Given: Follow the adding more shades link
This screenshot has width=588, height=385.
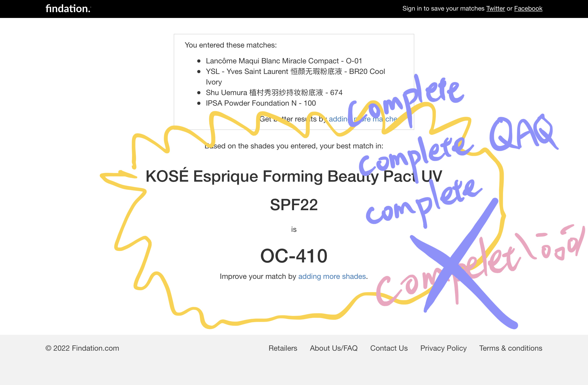Looking at the screenshot, I should pos(332,276).
